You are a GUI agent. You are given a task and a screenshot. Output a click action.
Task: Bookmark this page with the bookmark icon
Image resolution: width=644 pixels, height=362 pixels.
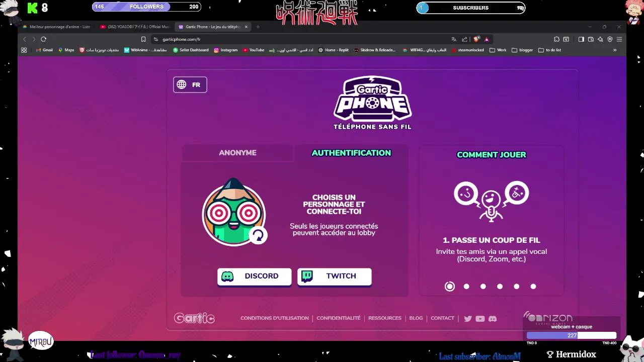coord(143,39)
